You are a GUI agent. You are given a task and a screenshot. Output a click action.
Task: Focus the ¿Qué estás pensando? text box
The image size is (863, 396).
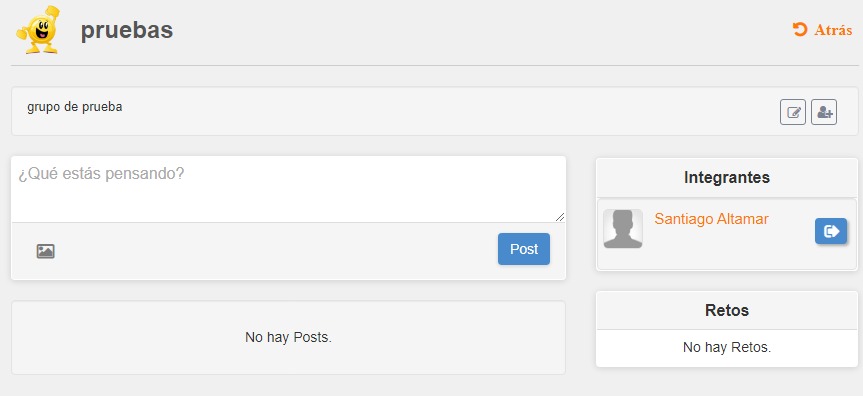pyautogui.click(x=288, y=189)
